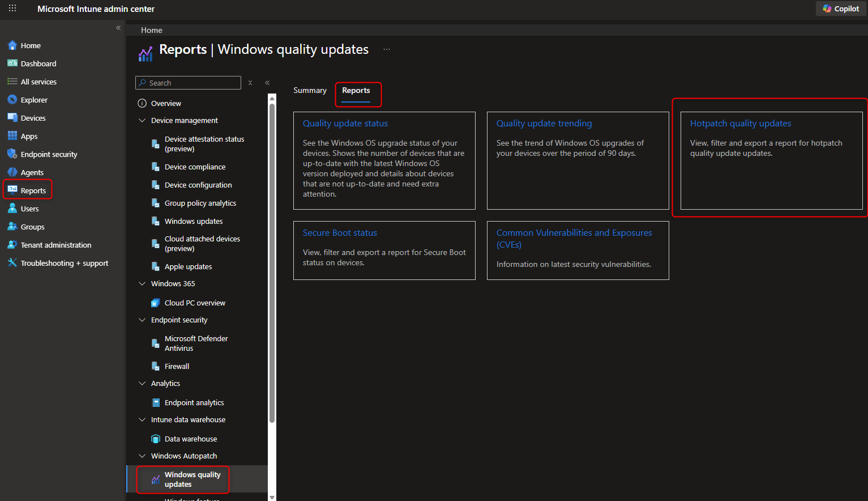
Task: Collapse the Analytics section
Action: pyautogui.click(x=142, y=383)
